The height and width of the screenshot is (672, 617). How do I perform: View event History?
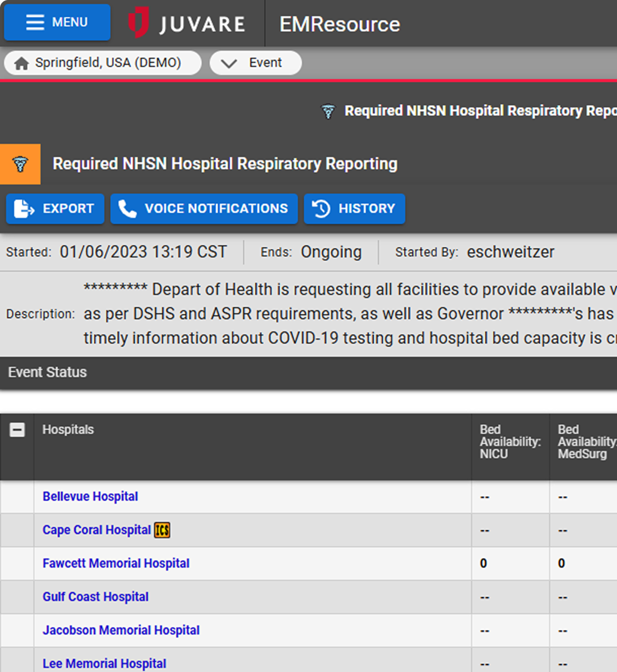pyautogui.click(x=354, y=209)
